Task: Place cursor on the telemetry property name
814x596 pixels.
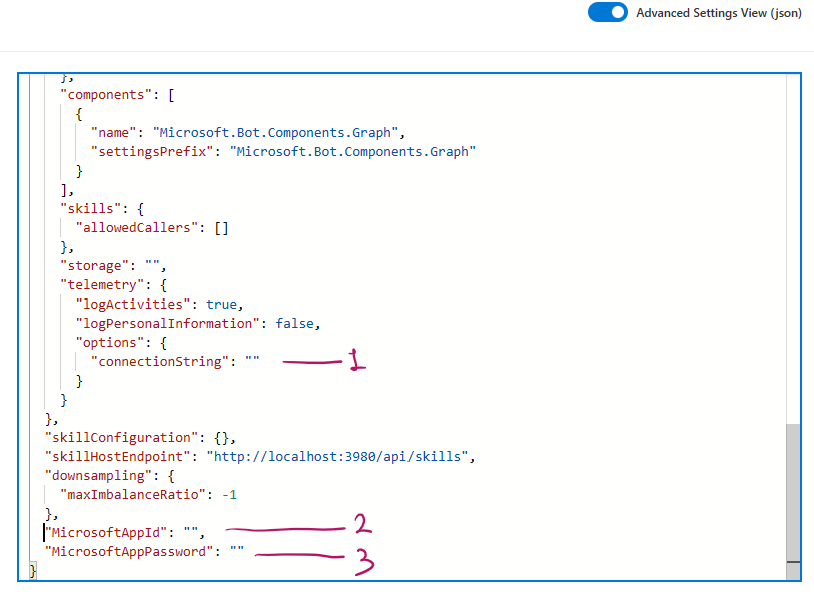Action: (93, 284)
